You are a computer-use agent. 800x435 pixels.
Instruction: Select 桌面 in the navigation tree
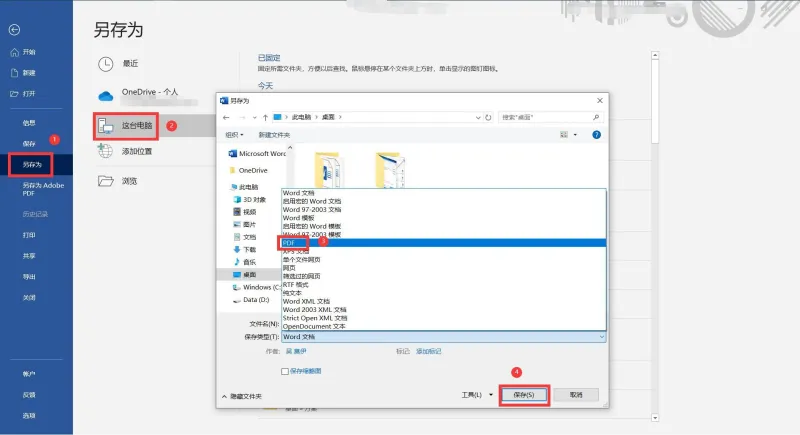point(245,274)
